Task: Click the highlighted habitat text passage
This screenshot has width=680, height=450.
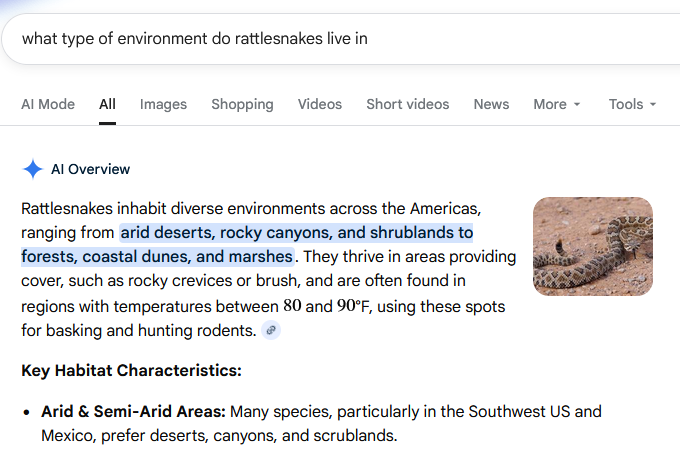Action: pyautogui.click(x=296, y=233)
